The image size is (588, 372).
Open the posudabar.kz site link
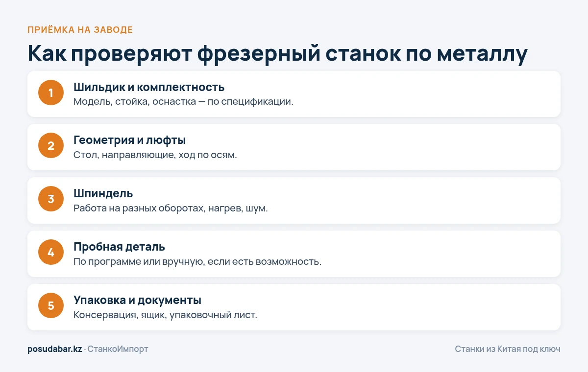point(55,349)
